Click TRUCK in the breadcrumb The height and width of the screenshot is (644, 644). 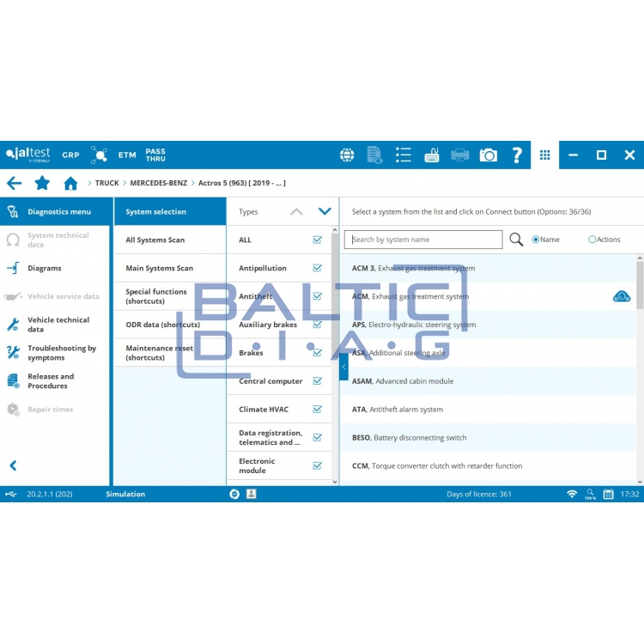(x=106, y=183)
